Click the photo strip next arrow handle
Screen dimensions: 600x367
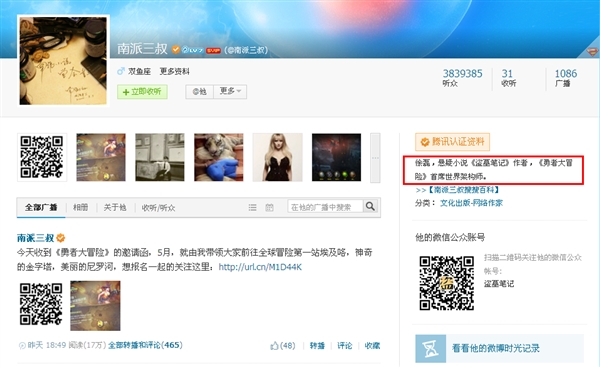pos(375,158)
